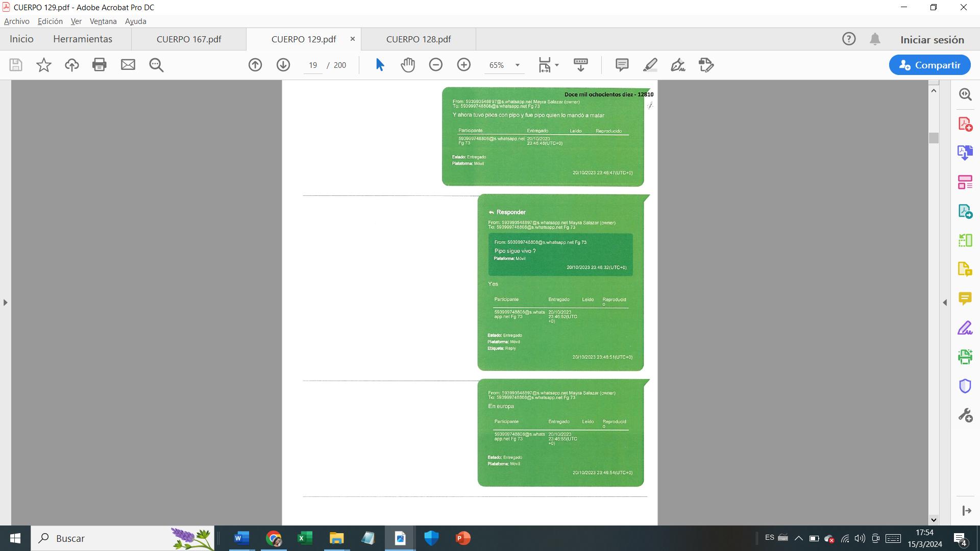
Task: Open the Compress PDF tool in sidebar
Action: [x=965, y=240]
